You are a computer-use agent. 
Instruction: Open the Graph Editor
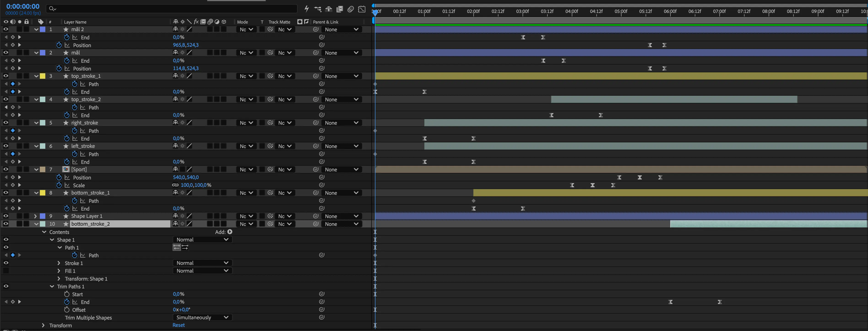click(362, 9)
